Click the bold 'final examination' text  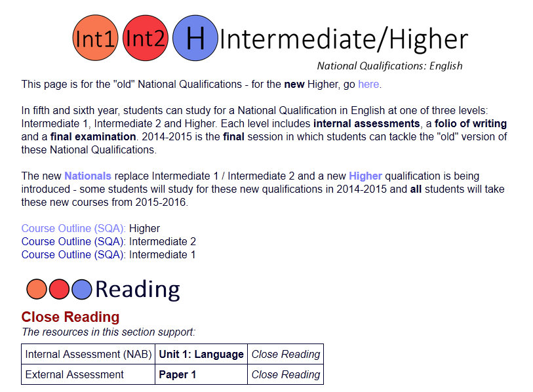(93, 136)
